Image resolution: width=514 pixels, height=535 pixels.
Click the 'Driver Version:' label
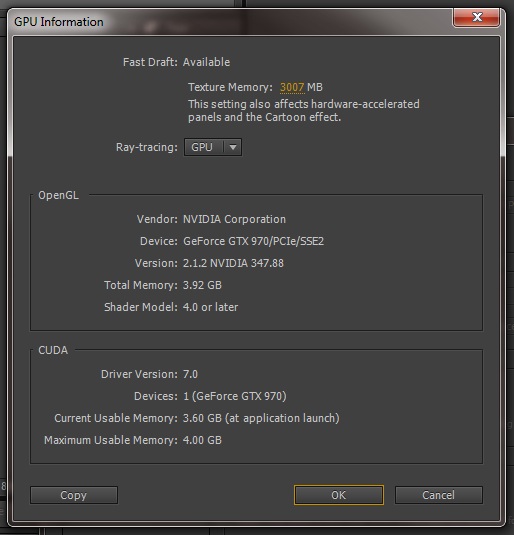coord(139,374)
